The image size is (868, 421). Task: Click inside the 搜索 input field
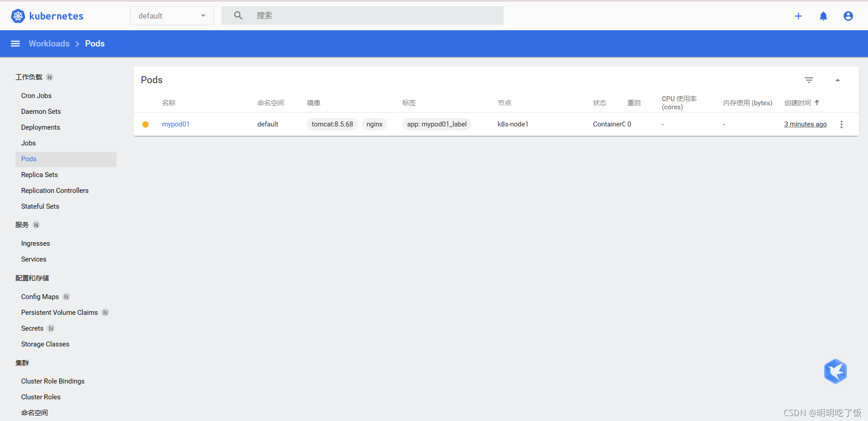pyautogui.click(x=362, y=15)
